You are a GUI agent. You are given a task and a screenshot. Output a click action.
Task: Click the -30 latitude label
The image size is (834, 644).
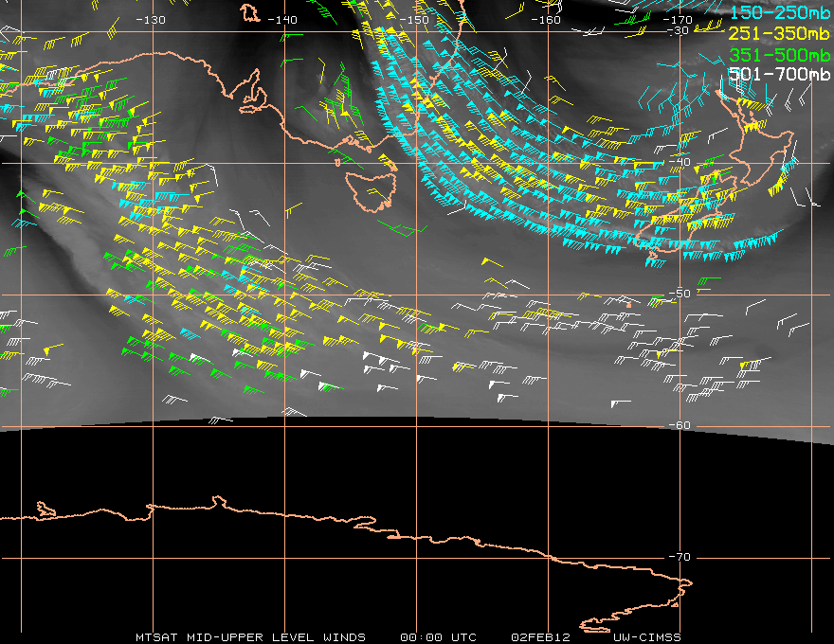[678, 31]
